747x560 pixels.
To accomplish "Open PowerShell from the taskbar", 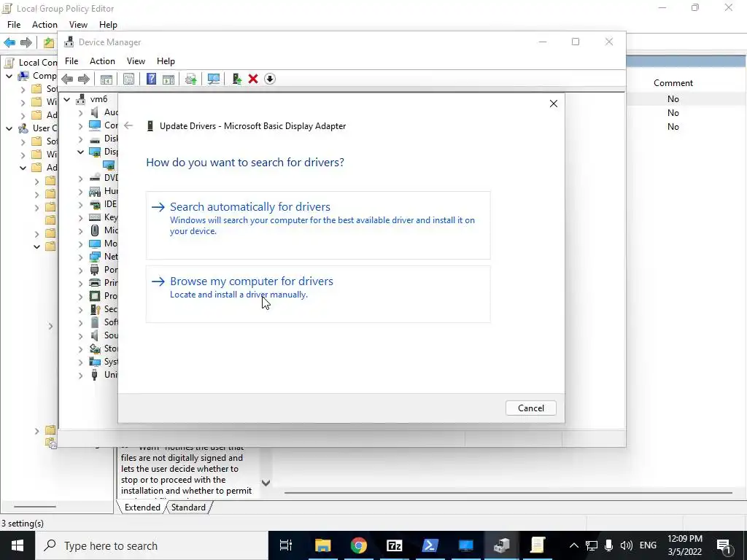I will click(x=430, y=545).
